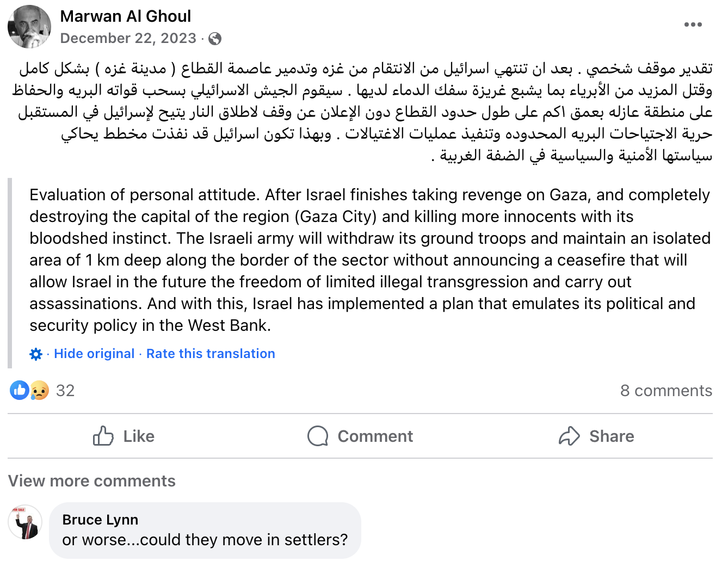Image resolution: width=728 pixels, height=561 pixels.
Task: Open Marwan Al Ghoul's profile picture
Action: click(29, 27)
